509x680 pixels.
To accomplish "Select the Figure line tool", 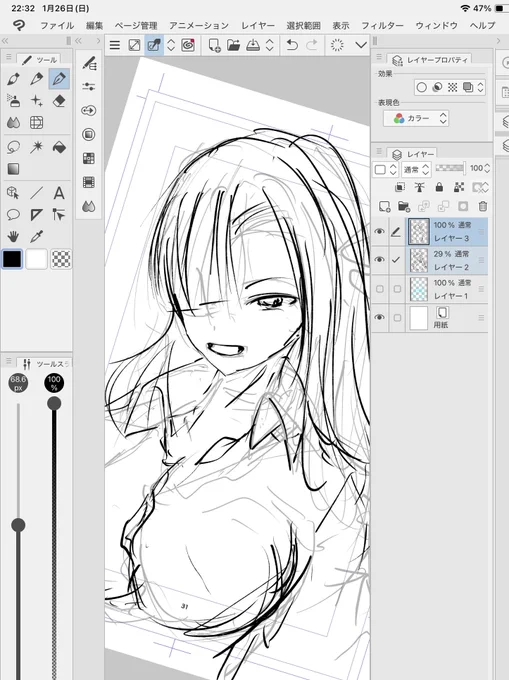I will click(x=36, y=193).
